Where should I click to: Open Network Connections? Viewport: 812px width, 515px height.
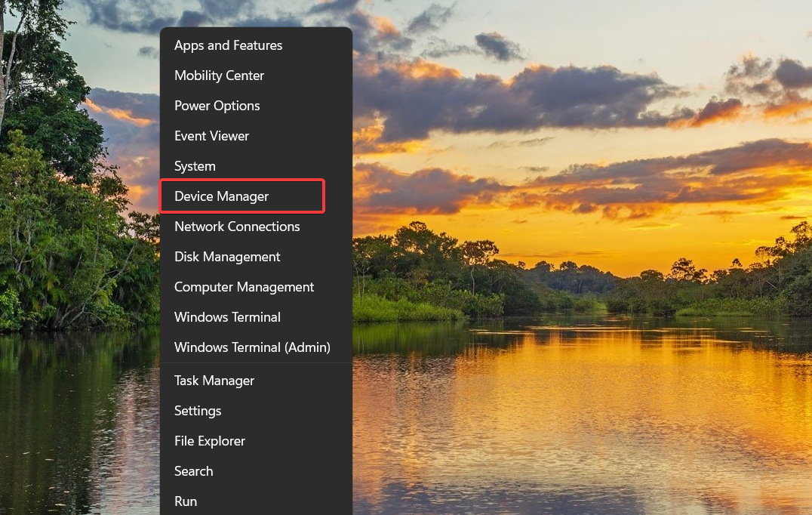pos(236,226)
